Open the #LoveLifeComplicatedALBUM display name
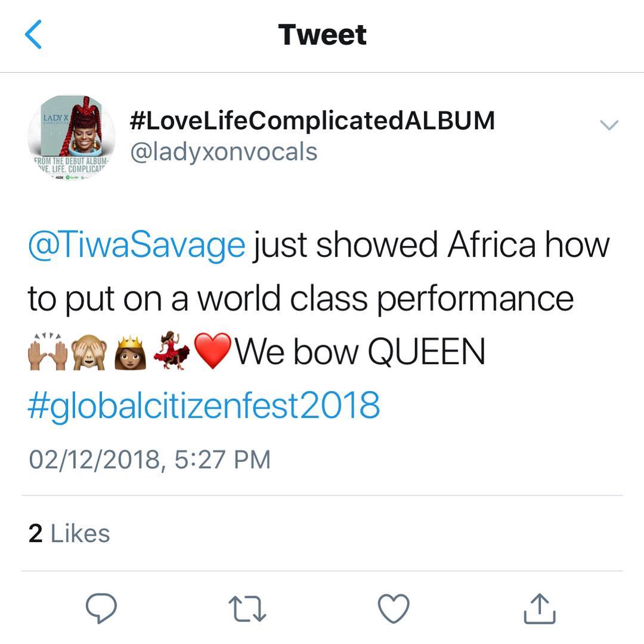The width and height of the screenshot is (644, 644). tap(312, 120)
